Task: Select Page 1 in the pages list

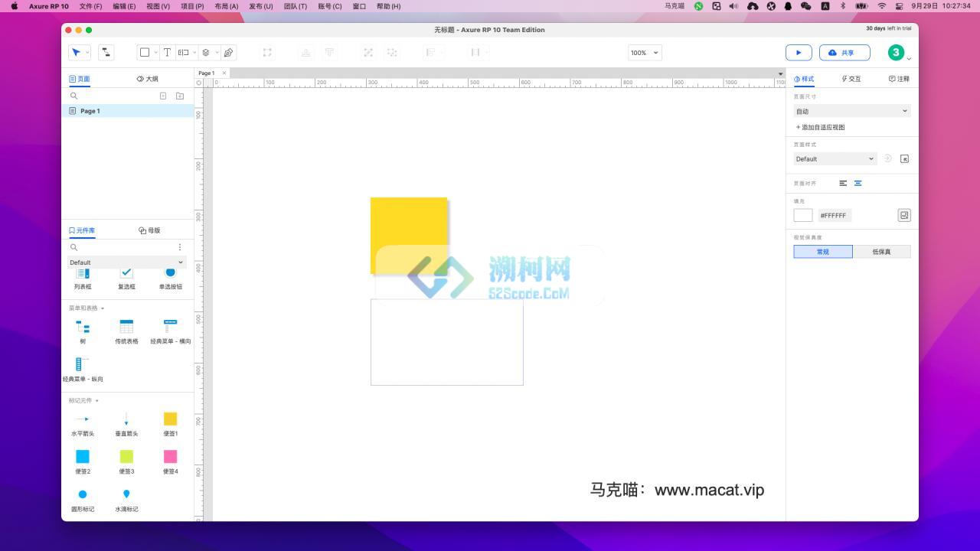Action: coord(127,111)
